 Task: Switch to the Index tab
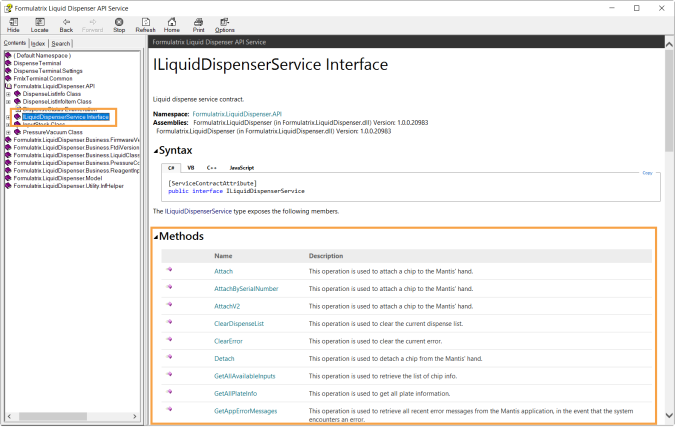(38, 43)
